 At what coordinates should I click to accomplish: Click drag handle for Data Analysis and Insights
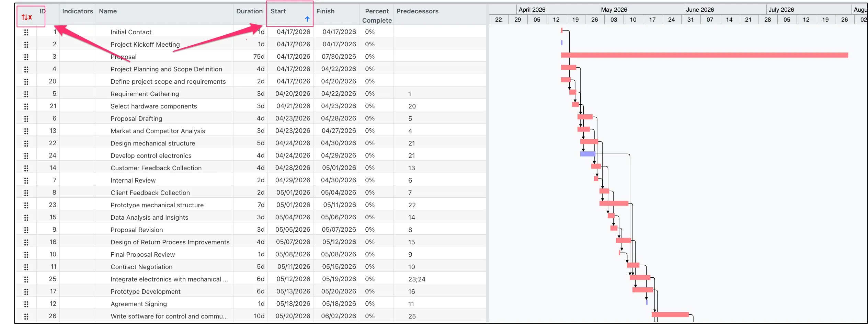(26, 218)
